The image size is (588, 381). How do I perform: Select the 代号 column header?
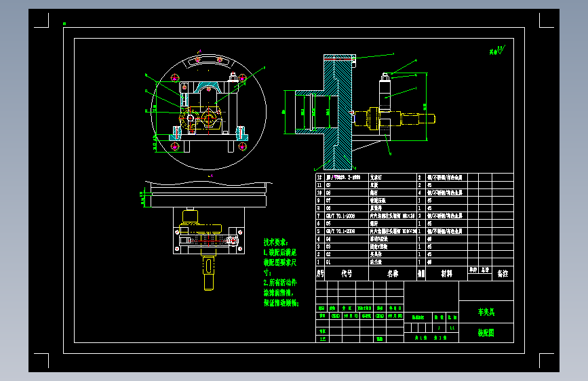point(347,273)
